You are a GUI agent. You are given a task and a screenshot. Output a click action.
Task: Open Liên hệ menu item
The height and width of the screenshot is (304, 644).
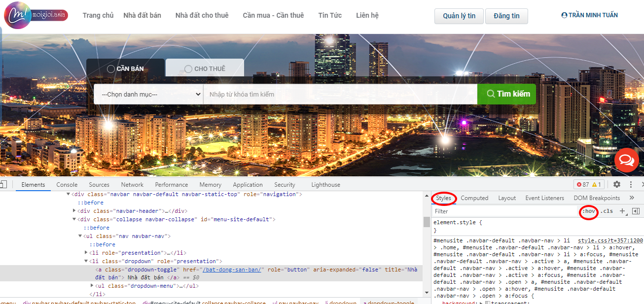(367, 15)
